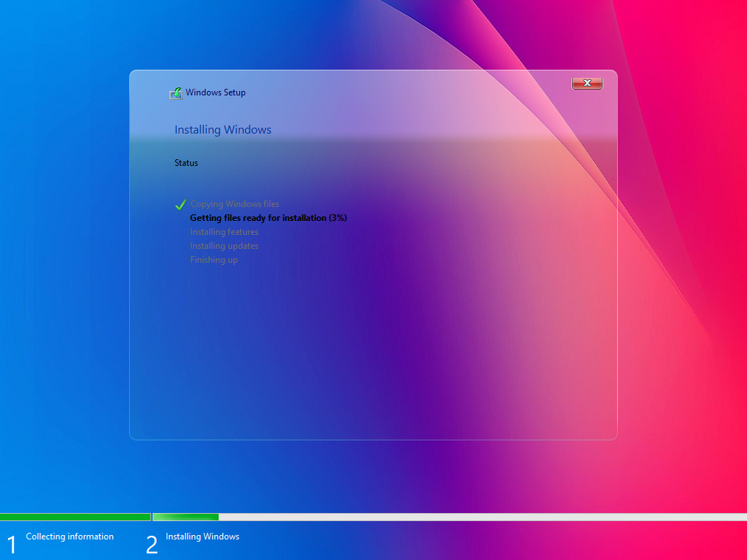Click the Windows Setup title icon
The width and height of the screenshot is (747, 560).
point(176,93)
